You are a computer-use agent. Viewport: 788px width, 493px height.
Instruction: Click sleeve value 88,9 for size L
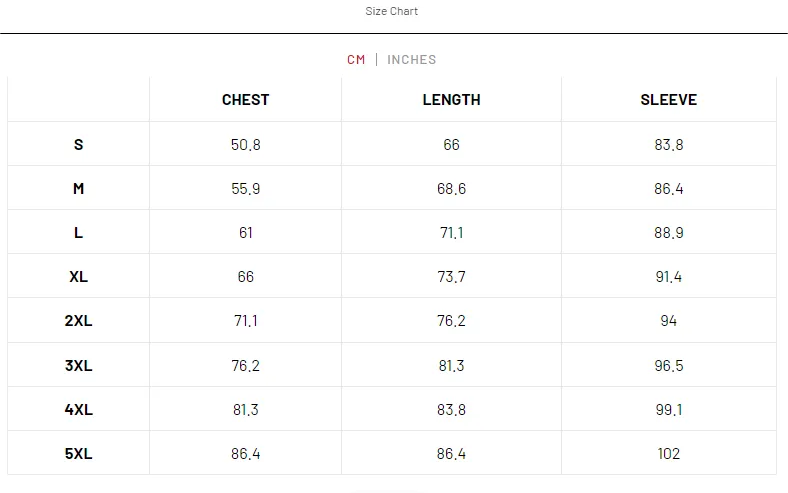(669, 232)
